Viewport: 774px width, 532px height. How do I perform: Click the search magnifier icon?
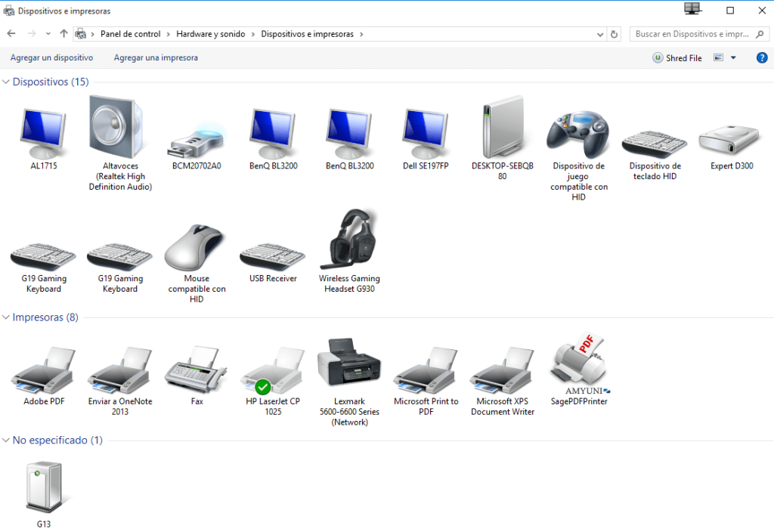point(760,34)
